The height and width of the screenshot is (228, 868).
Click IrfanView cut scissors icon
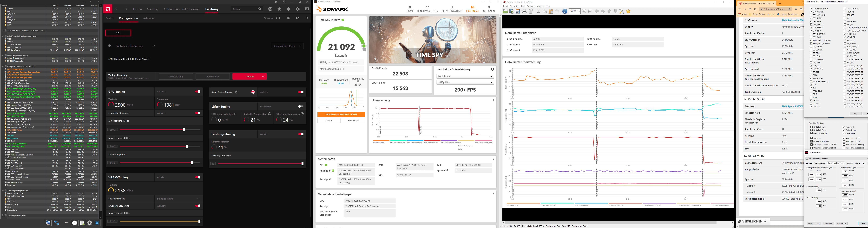(x=538, y=11)
